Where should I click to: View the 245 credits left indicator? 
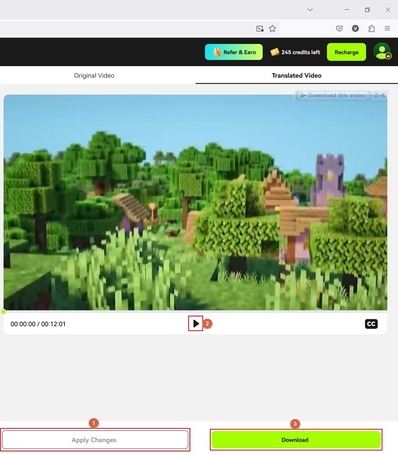click(x=295, y=52)
